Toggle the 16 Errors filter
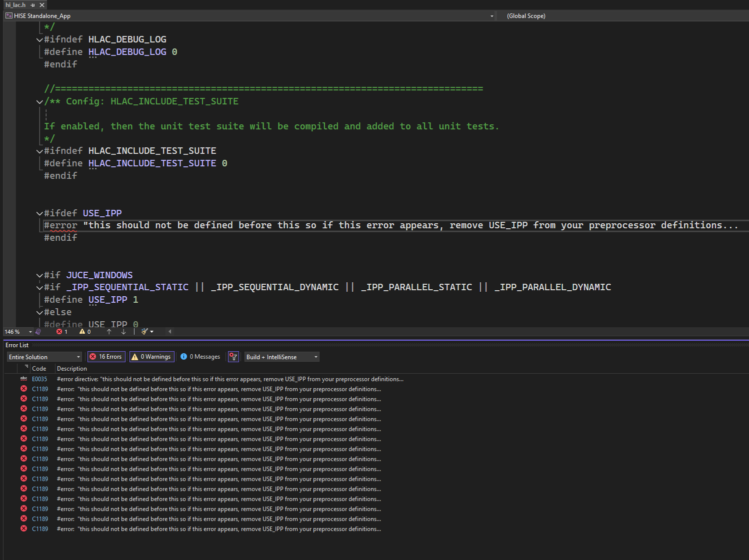 [106, 357]
